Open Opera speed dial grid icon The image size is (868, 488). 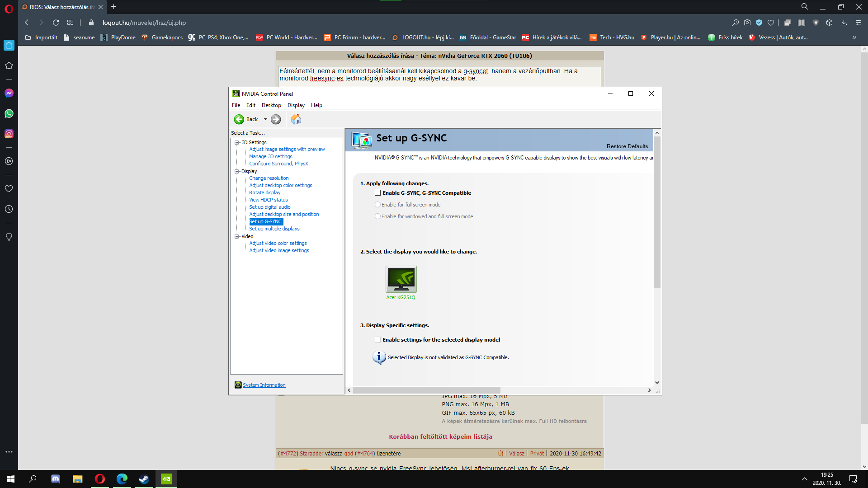click(70, 23)
